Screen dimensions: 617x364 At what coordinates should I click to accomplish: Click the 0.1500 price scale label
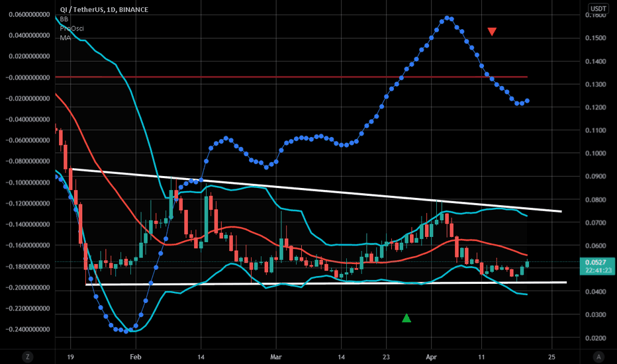[x=596, y=38]
